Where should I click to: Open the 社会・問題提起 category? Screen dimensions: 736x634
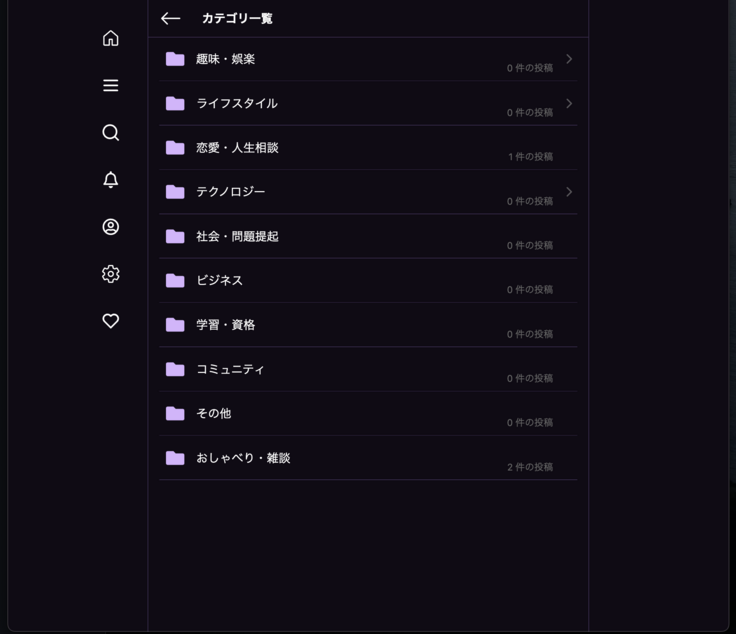tap(237, 237)
